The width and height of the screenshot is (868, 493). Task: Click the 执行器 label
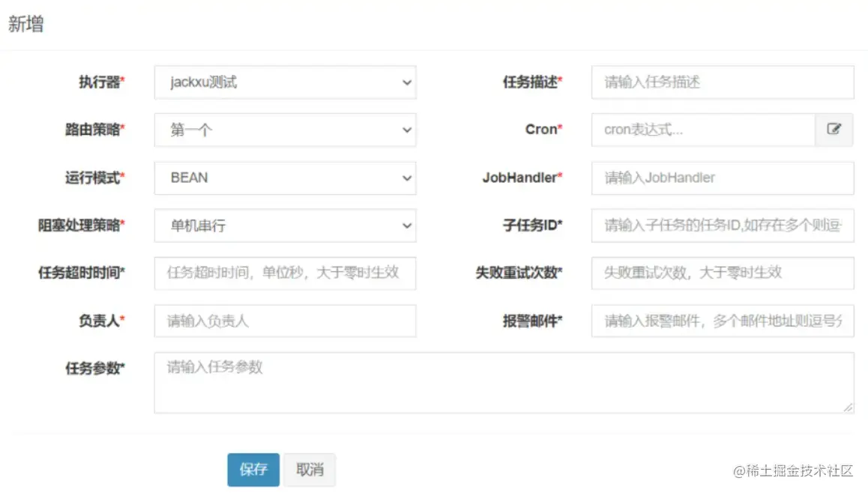pos(101,82)
